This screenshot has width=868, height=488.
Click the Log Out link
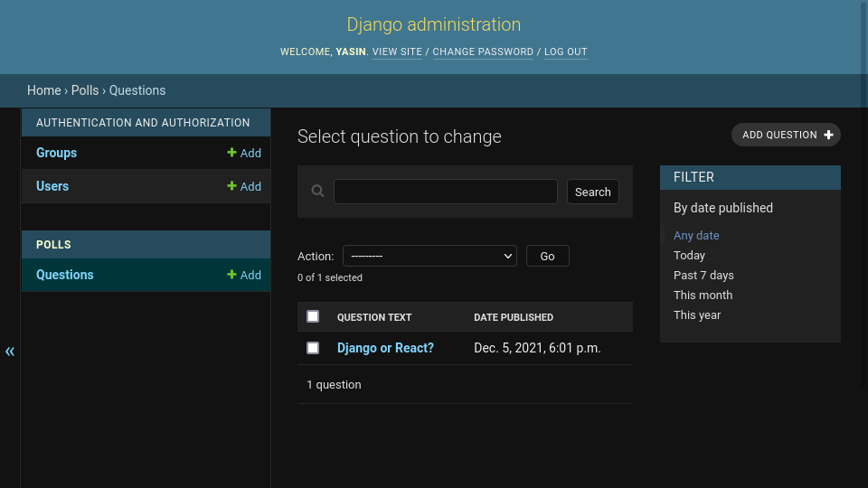tap(565, 52)
